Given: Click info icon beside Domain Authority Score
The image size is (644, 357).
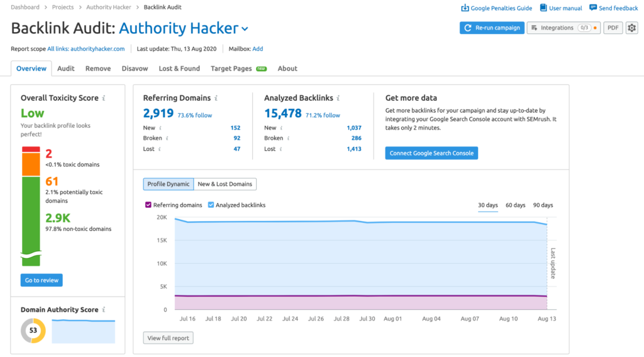Looking at the screenshot, I should point(104,310).
